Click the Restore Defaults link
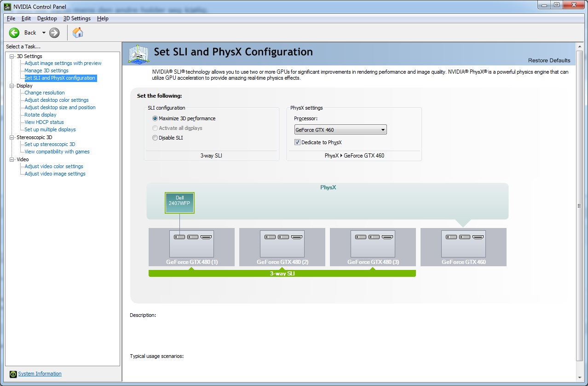The width and height of the screenshot is (588, 386). [548, 60]
